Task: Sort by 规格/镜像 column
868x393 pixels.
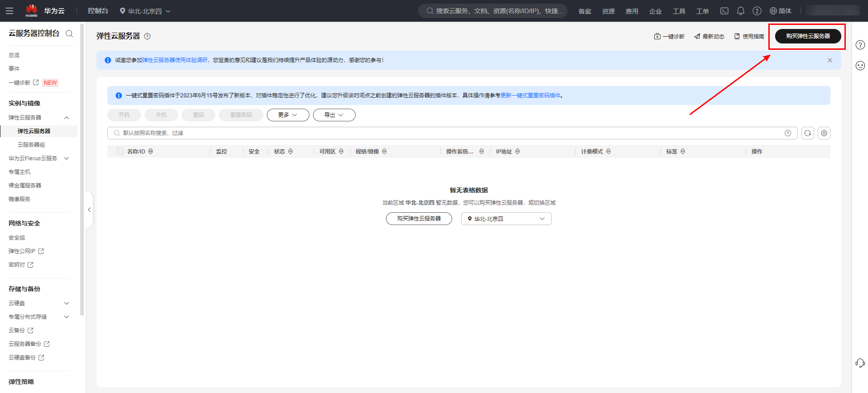Action: click(384, 151)
